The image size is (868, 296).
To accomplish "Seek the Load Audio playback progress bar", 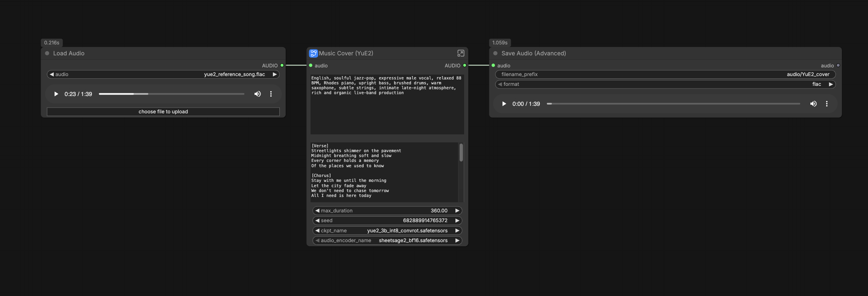I will tap(172, 94).
